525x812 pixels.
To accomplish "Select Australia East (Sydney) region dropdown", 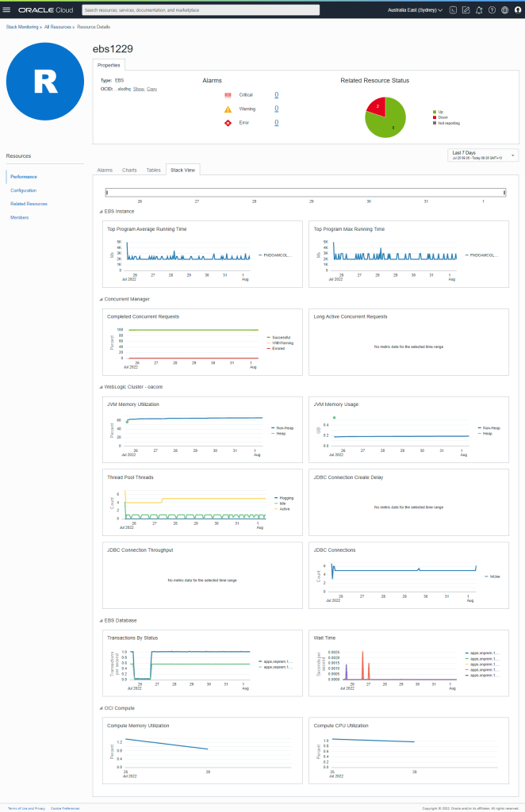I will pyautogui.click(x=415, y=10).
